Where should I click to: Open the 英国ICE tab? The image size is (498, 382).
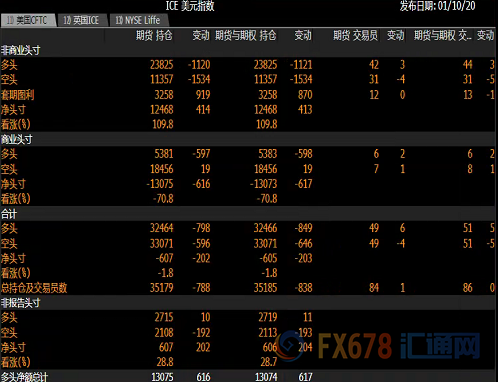click(x=82, y=21)
